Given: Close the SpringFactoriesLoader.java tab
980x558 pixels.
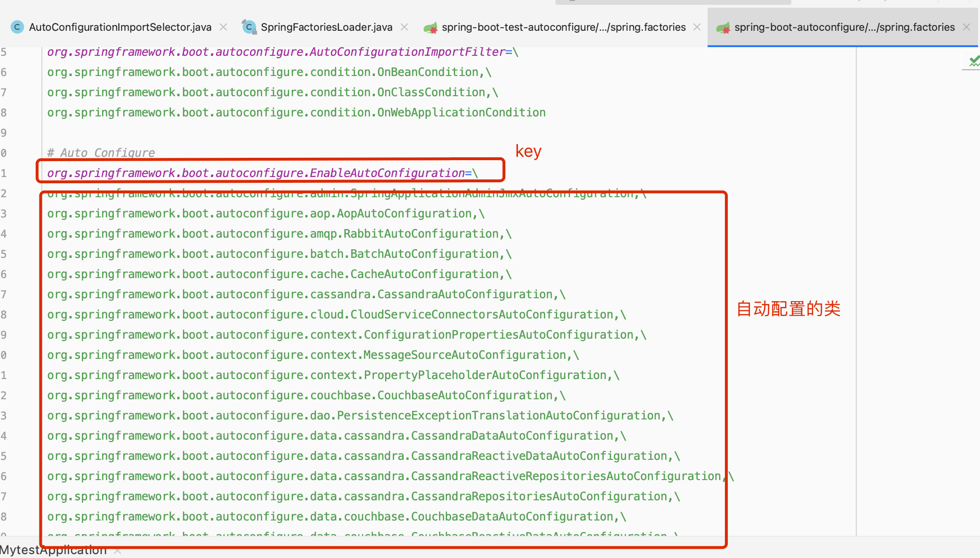Looking at the screenshot, I should [404, 27].
